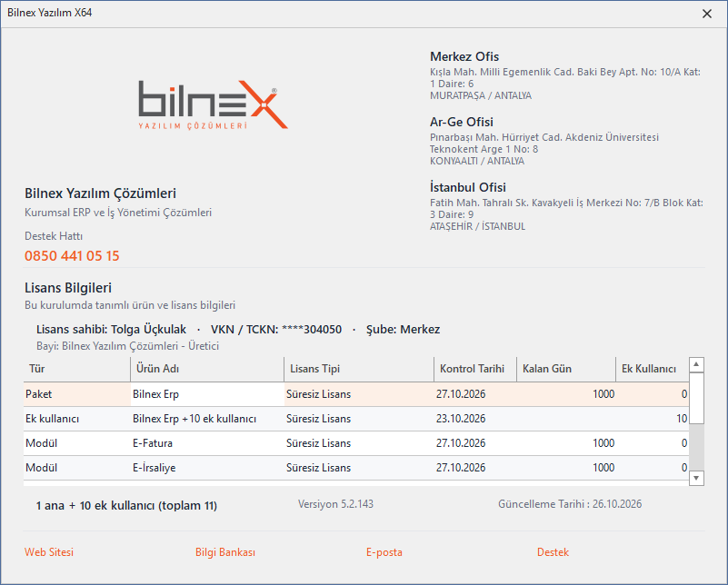Open the Web Sitesi link
The width and height of the screenshot is (728, 585).
tap(49, 552)
